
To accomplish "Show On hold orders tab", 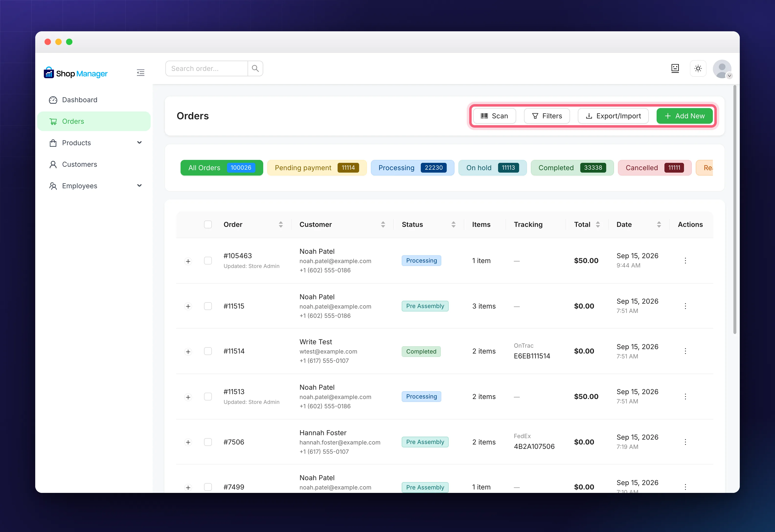I will coord(492,168).
